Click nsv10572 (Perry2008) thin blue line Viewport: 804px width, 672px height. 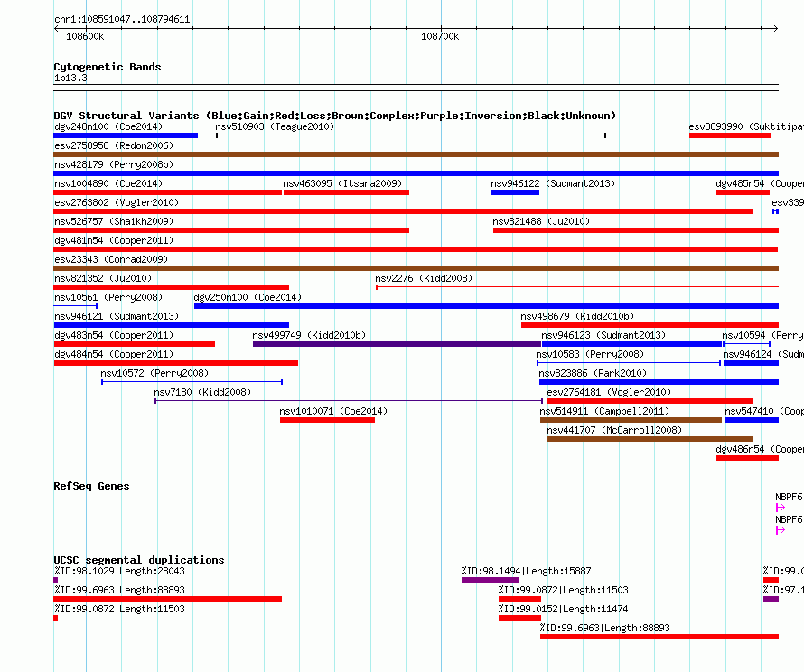pos(192,382)
